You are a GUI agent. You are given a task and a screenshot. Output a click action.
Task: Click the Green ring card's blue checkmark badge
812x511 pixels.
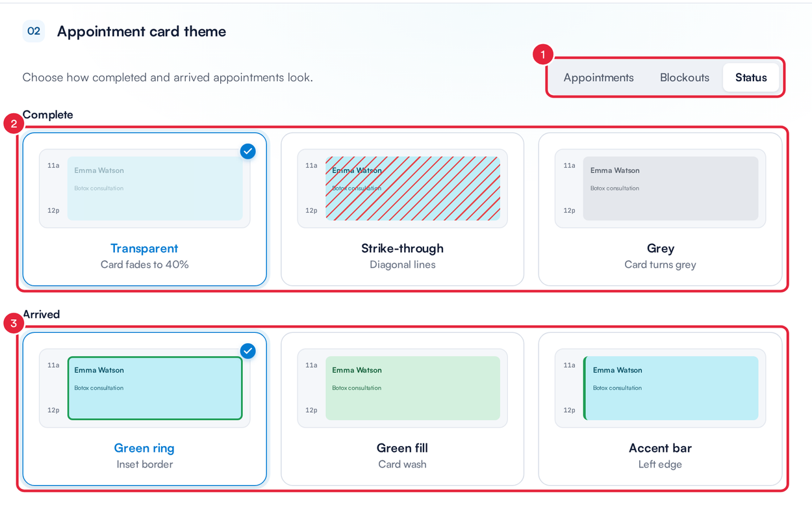[x=247, y=351]
